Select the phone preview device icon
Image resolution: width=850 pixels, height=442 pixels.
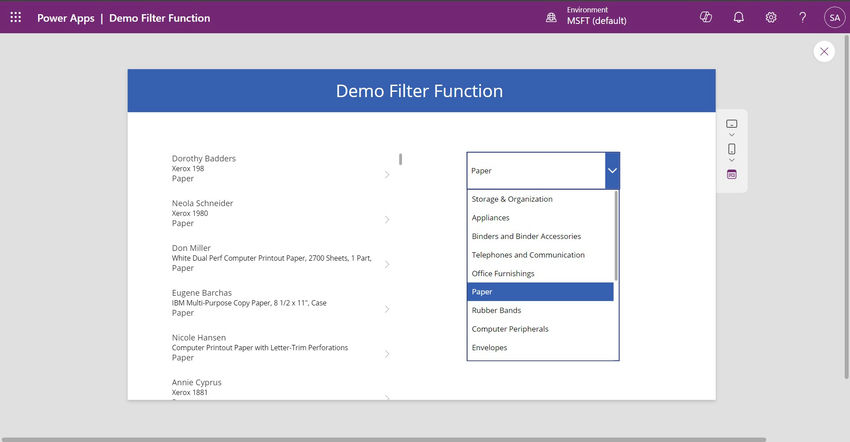(731, 149)
